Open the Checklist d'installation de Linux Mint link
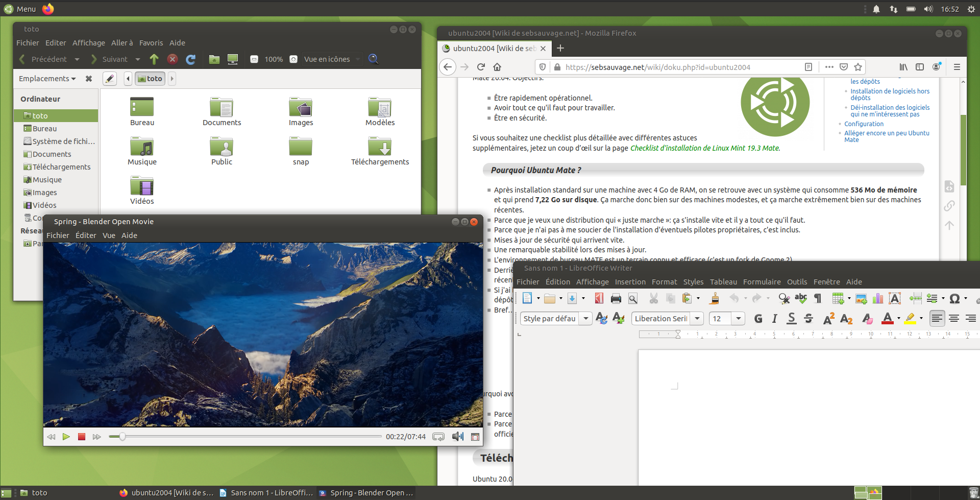 tap(704, 148)
